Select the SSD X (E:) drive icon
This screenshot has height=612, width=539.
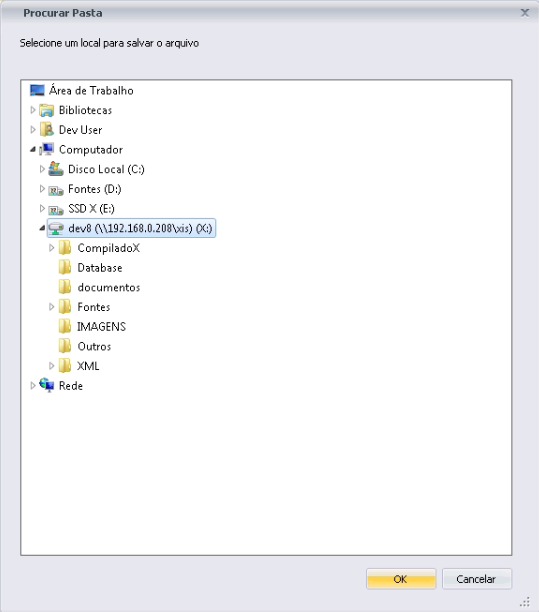pyautogui.click(x=56, y=210)
